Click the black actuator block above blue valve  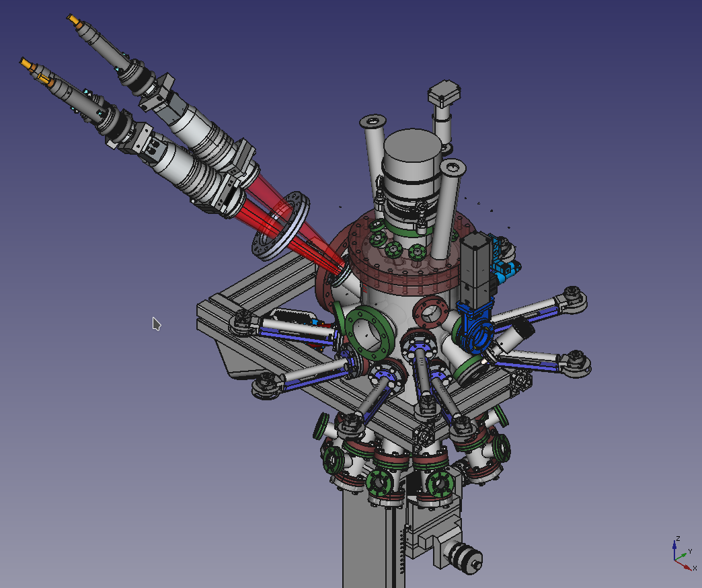tap(477, 265)
